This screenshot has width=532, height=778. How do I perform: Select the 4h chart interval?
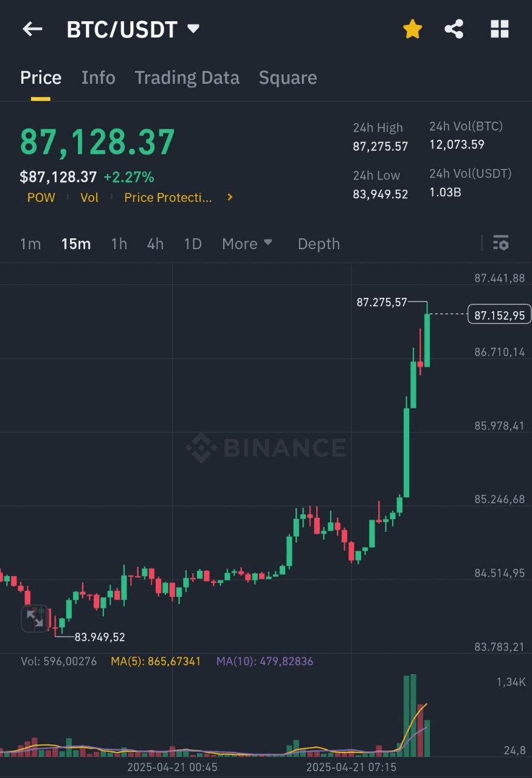coord(155,244)
